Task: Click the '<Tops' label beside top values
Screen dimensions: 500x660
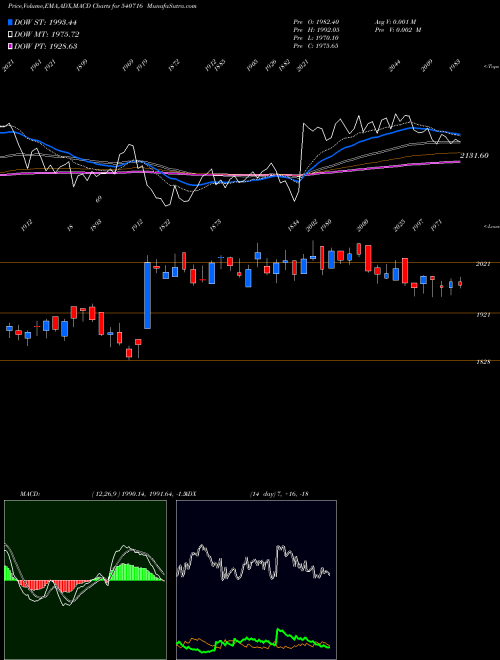Action: click(492, 67)
